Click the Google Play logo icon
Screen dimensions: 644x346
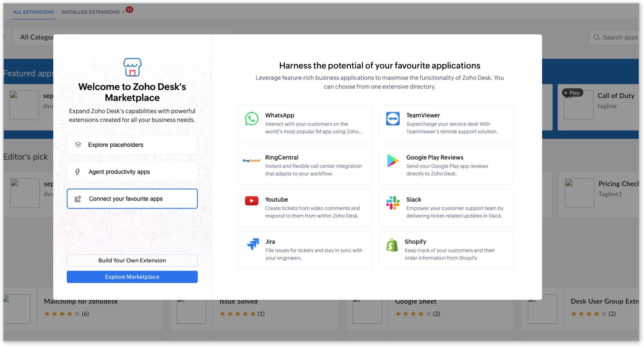393,161
